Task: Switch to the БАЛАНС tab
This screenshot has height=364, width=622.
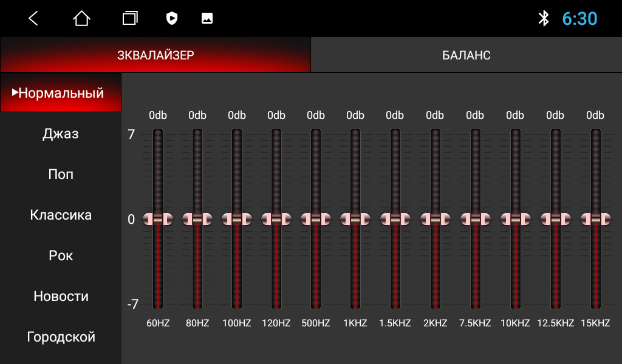Action: [466, 55]
